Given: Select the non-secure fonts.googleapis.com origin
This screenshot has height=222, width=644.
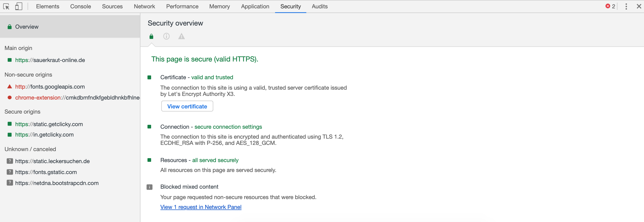Looking at the screenshot, I should [50, 87].
